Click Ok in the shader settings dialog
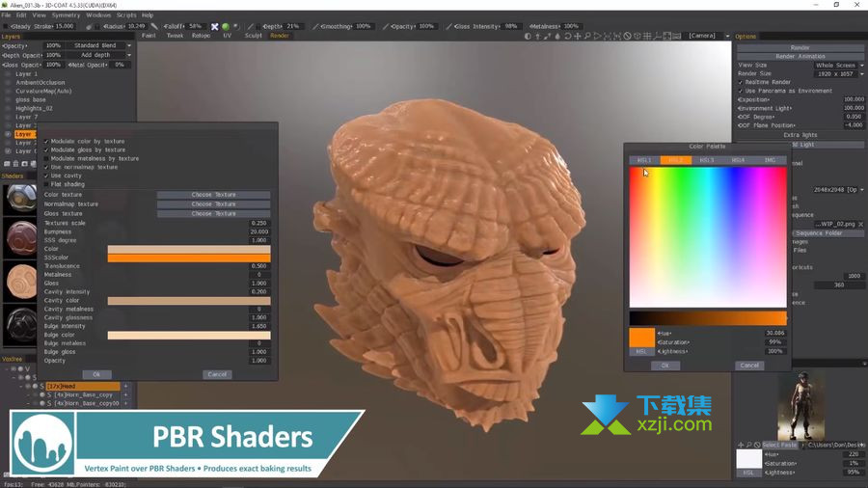Viewport: 868px width, 488px height. (96, 374)
